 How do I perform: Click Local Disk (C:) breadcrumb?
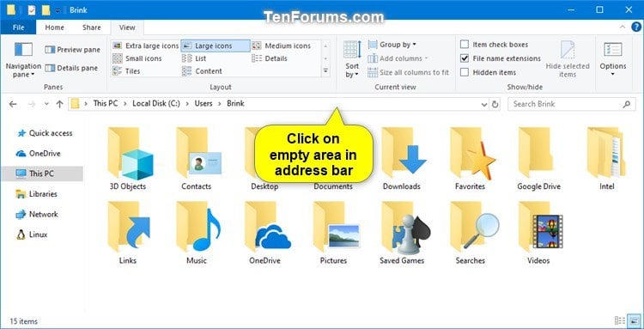[x=156, y=103]
